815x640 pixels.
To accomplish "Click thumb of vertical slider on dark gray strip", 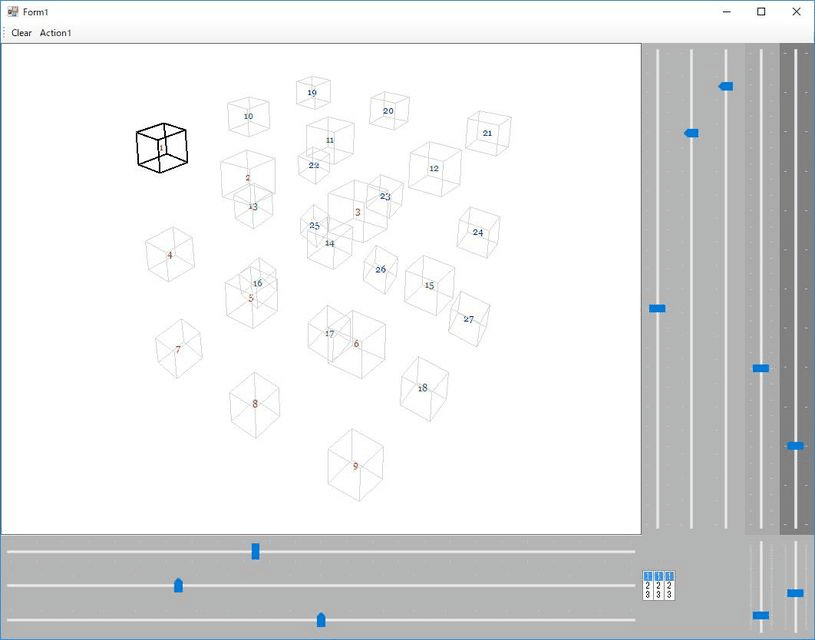I will [795, 446].
